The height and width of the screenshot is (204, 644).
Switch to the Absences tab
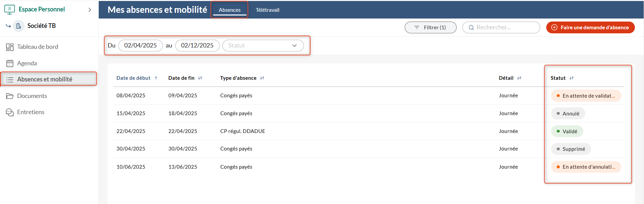coord(229,10)
